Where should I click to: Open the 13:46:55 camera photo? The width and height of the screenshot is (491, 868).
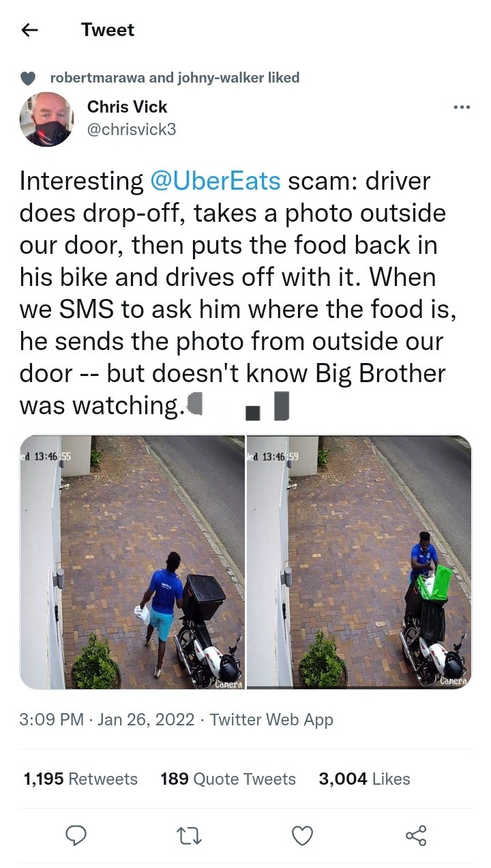click(132, 562)
